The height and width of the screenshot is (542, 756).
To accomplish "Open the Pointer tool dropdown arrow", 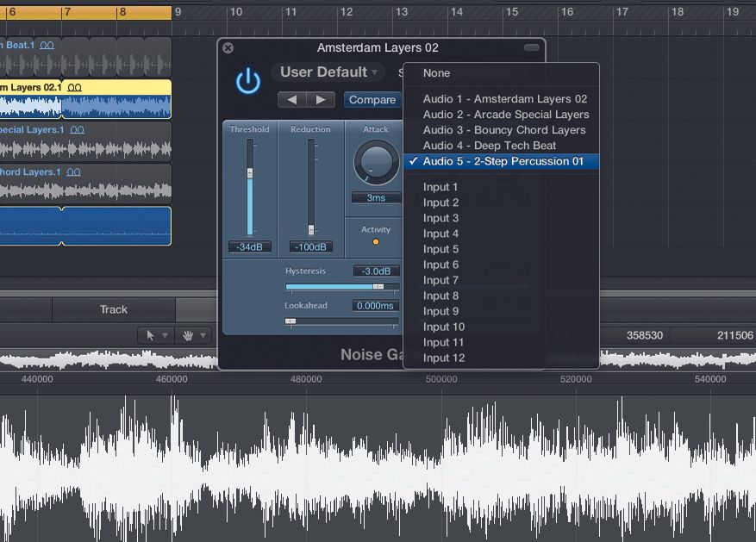I will [x=166, y=336].
